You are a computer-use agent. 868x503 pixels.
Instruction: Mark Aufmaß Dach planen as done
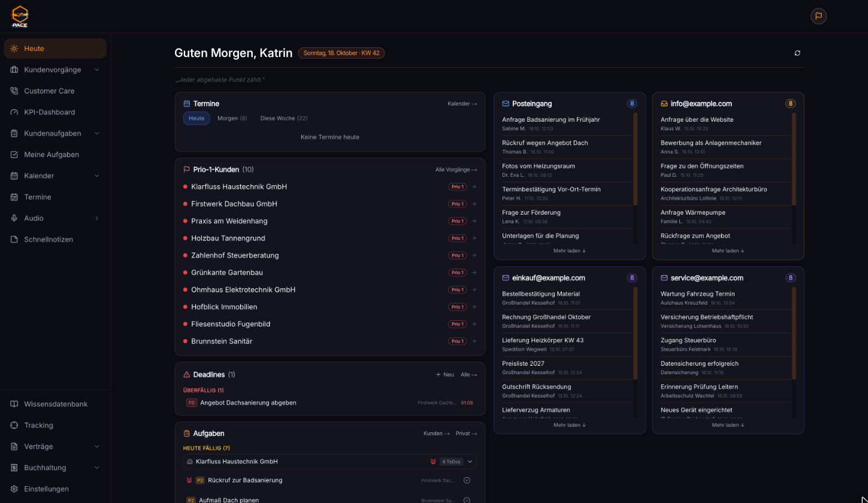(467, 500)
